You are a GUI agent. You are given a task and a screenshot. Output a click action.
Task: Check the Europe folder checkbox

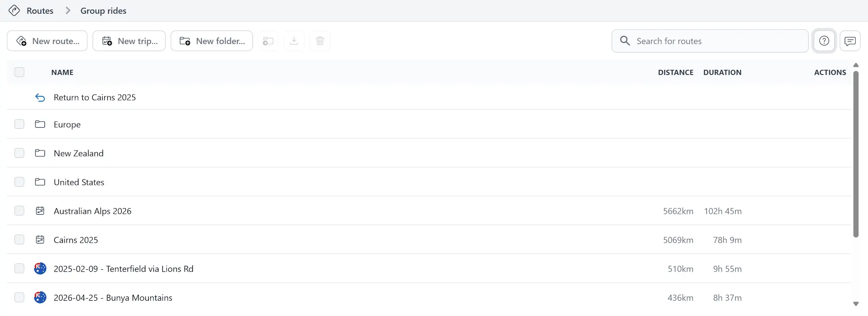(x=19, y=124)
